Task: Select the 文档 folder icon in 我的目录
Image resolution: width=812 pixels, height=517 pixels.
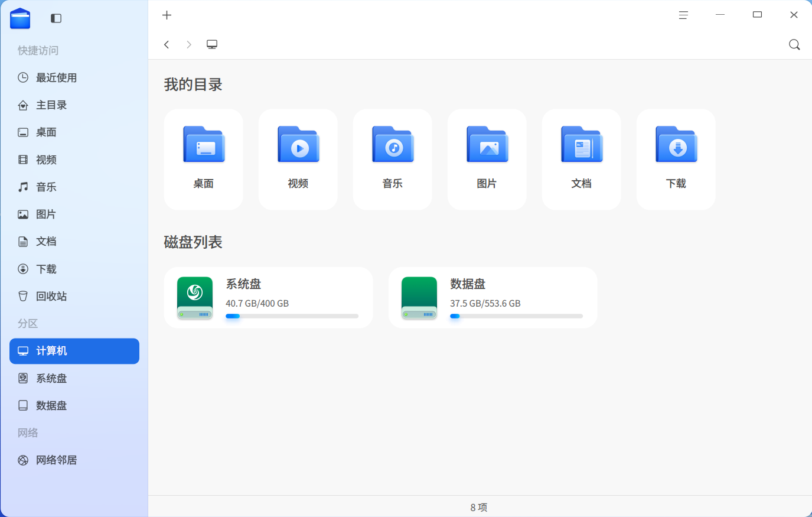Action: pos(582,144)
